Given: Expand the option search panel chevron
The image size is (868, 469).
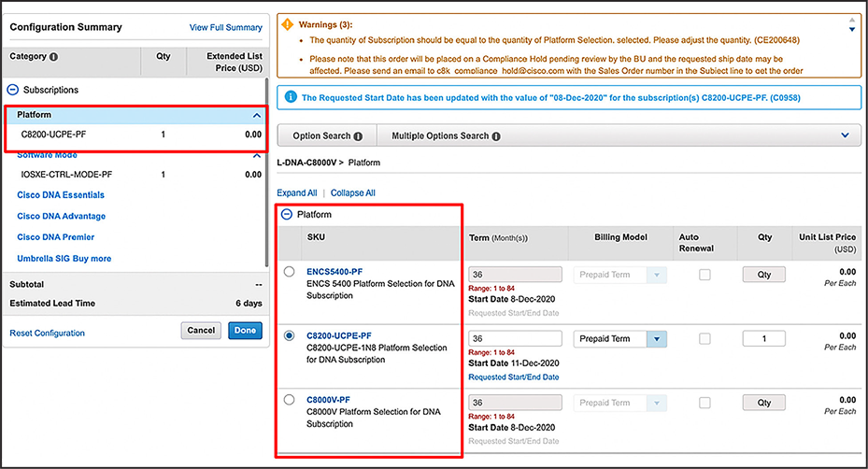Looking at the screenshot, I should click(x=845, y=135).
